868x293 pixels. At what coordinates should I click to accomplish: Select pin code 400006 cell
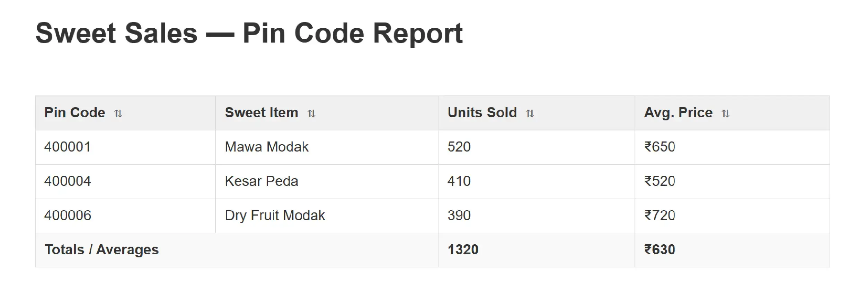point(67,216)
